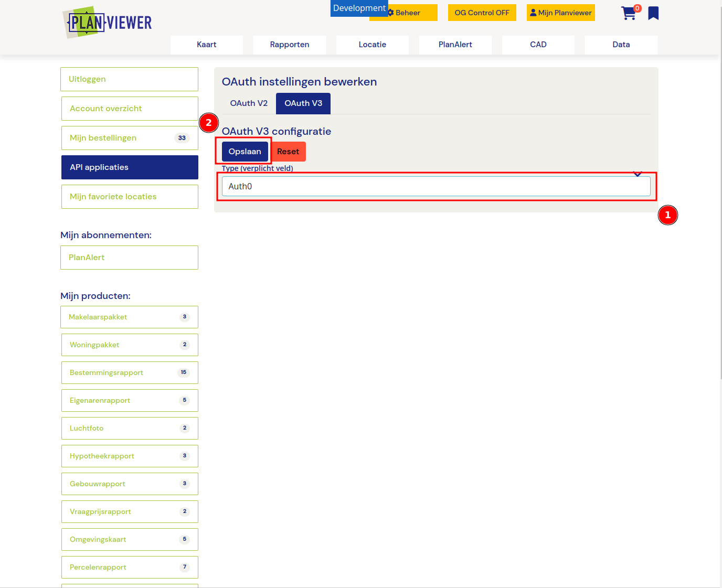Open Mijn Planviewer user menu

pos(560,13)
